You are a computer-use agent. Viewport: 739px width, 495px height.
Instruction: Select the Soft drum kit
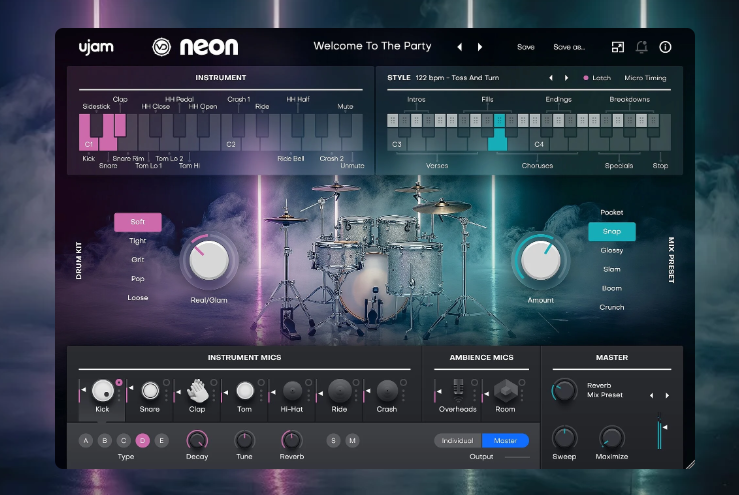point(138,222)
